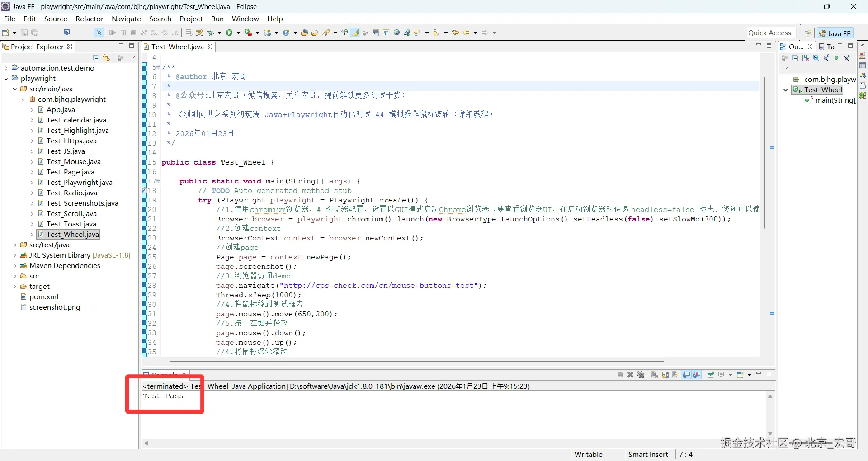Viewport: 868px width, 461px height.
Task: Expand the src/test/java folder
Action: [x=15, y=245]
